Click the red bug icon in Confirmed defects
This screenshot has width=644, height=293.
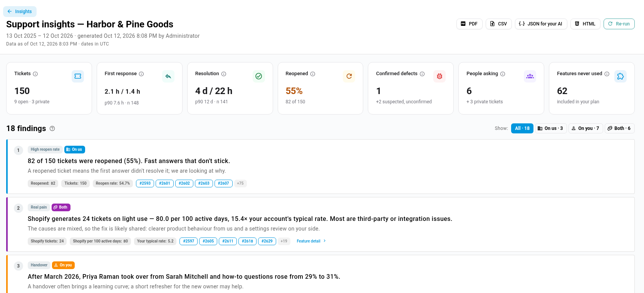pos(439,76)
